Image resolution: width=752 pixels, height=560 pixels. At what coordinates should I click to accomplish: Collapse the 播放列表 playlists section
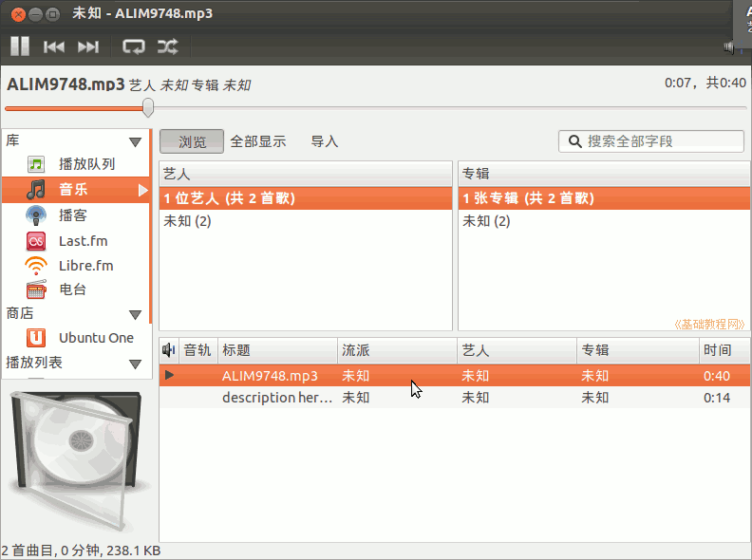tap(136, 364)
